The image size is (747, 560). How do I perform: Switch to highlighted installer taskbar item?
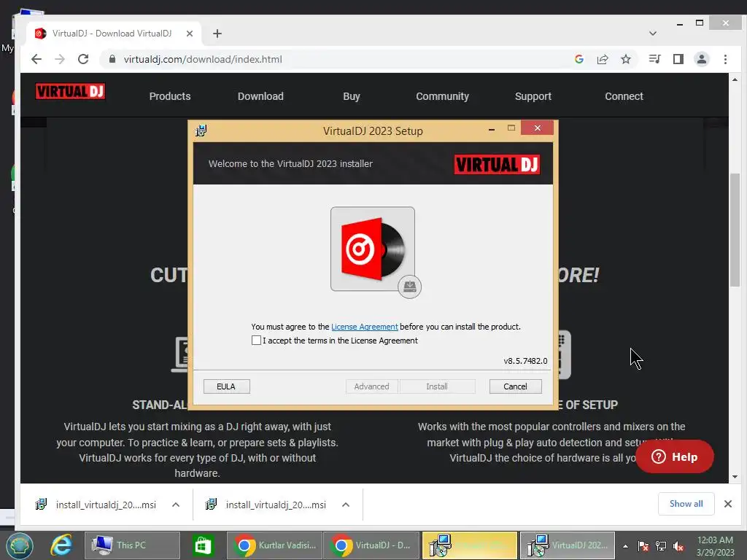tap(470, 545)
